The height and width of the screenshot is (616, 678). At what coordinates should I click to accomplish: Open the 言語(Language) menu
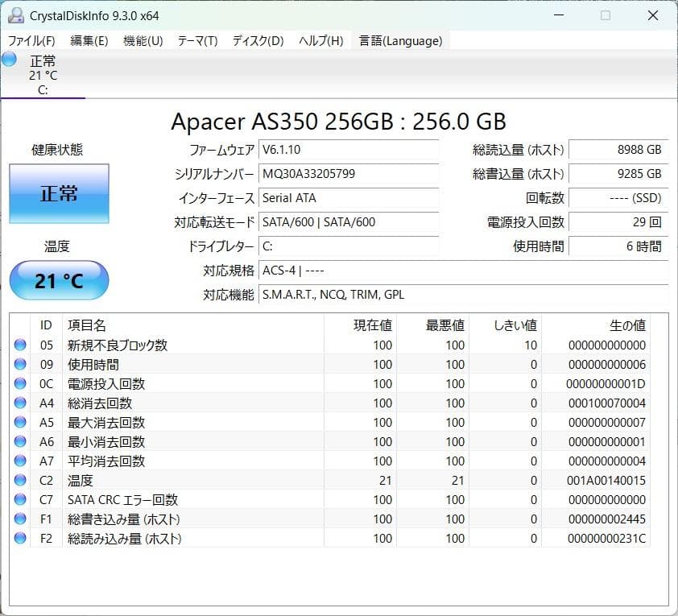pyautogui.click(x=400, y=40)
